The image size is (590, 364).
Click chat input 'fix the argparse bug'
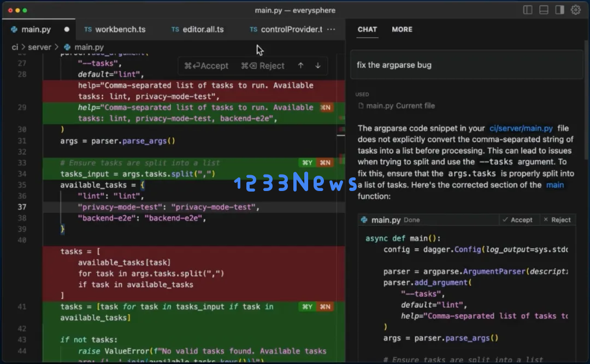point(467,65)
